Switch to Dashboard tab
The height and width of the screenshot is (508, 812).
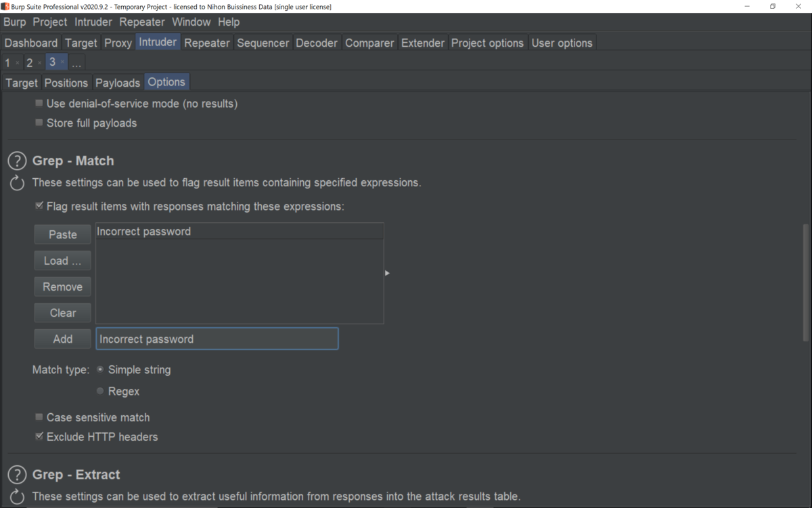click(31, 43)
